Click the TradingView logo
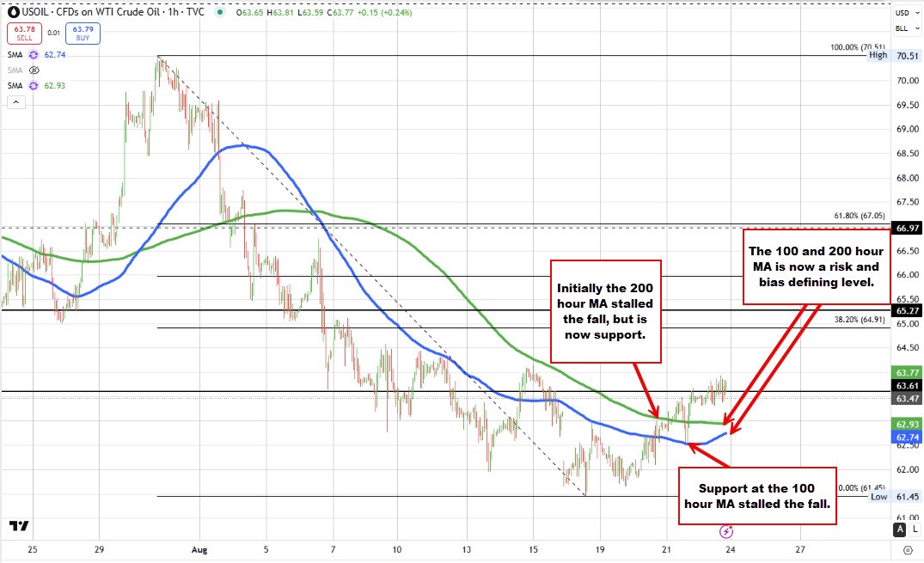 (x=19, y=526)
